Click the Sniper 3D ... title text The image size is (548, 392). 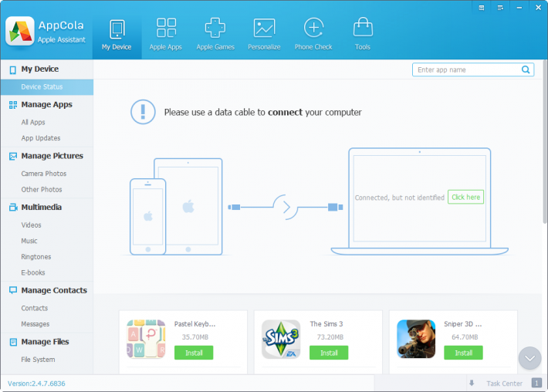(x=463, y=324)
